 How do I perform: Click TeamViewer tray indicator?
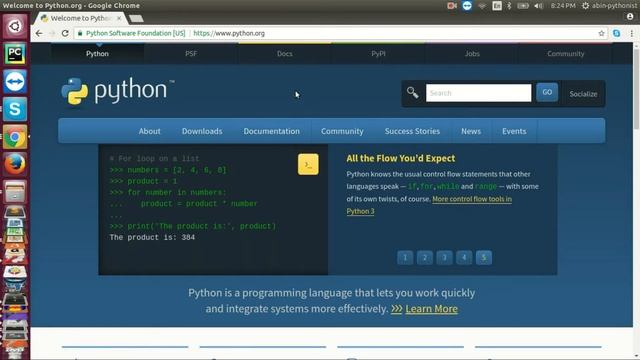click(x=467, y=6)
